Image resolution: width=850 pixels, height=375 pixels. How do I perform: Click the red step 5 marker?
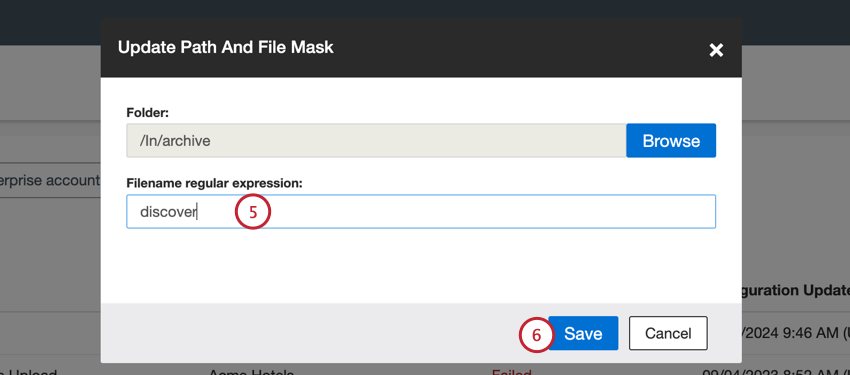pyautogui.click(x=253, y=211)
